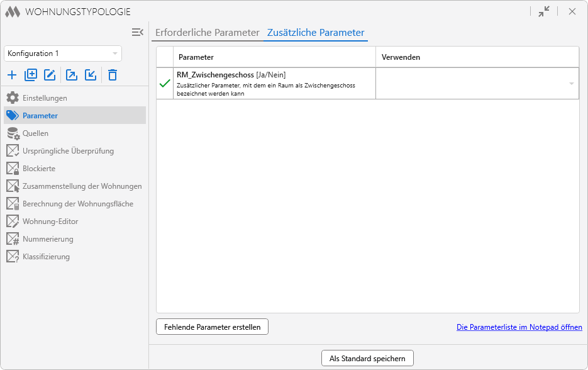Add a new configuration with plus icon
Image resolution: width=588 pixels, height=370 pixels.
[12, 75]
